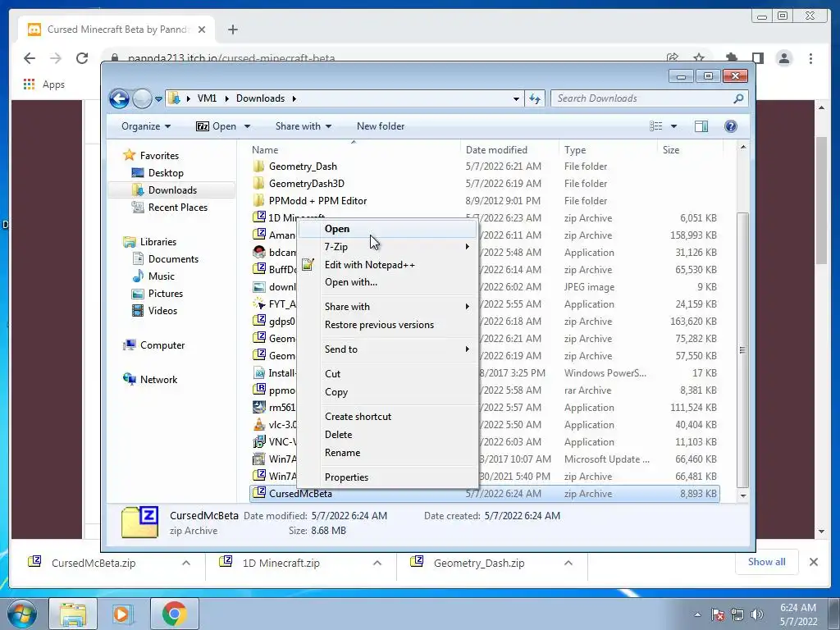Select the PPModd + PPM Editor folder

point(317,201)
